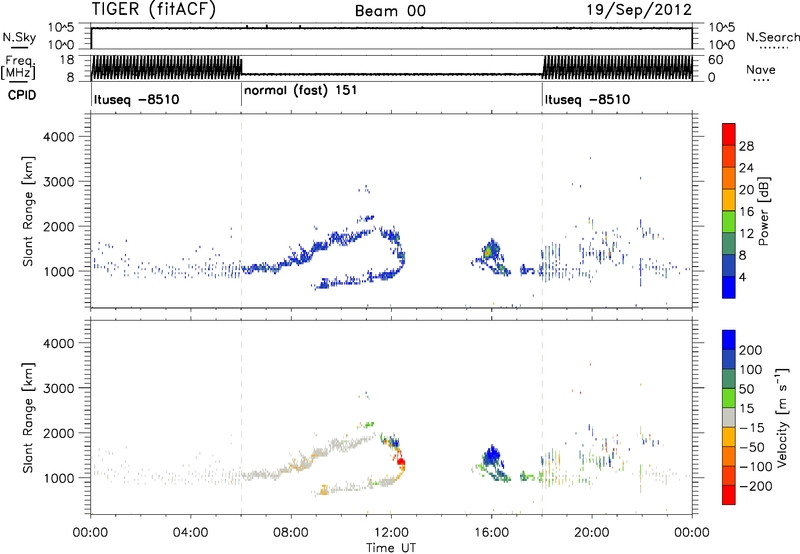Click the "-100" tick on Velocity colorbar
800x554 pixels.
pyautogui.click(x=755, y=467)
